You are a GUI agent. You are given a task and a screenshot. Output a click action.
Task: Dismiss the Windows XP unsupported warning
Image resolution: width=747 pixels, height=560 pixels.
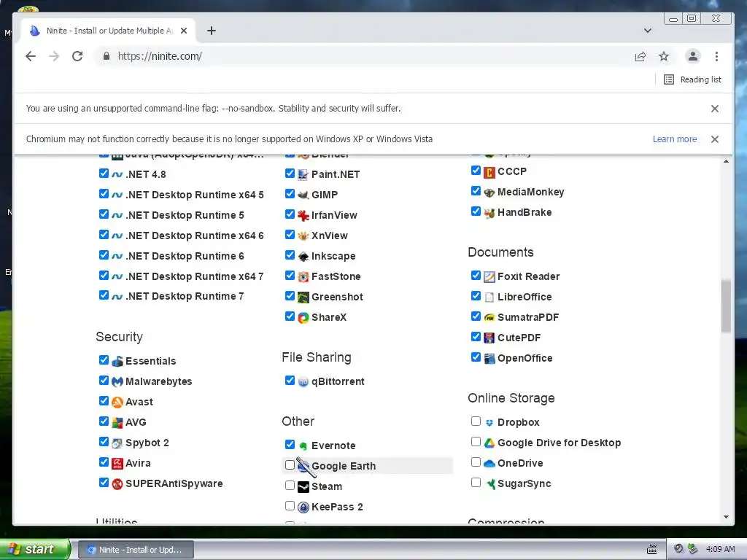click(715, 139)
